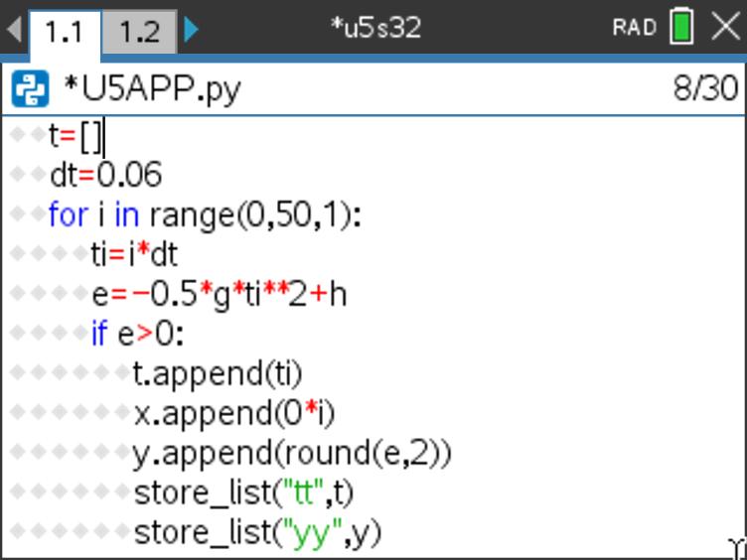Click the 8/30 line counter

pos(705,91)
